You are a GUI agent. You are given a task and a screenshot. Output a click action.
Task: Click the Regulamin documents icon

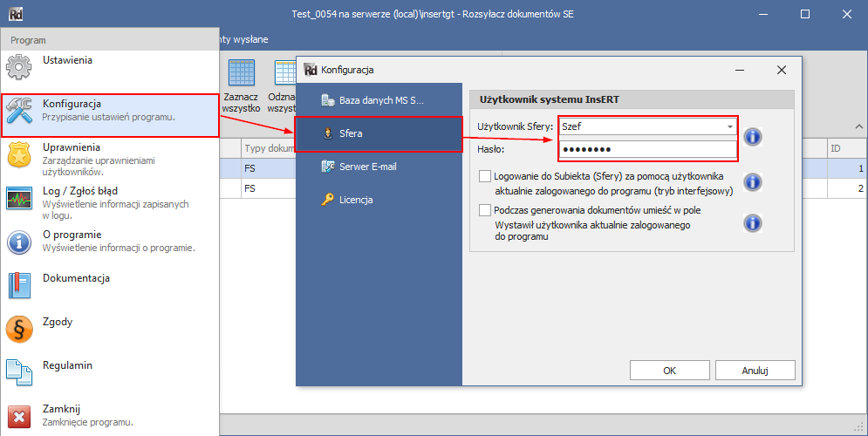[19, 372]
